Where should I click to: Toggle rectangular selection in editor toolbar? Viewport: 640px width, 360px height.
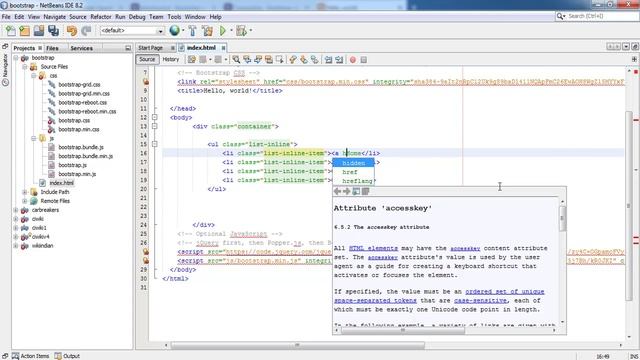(x=280, y=60)
